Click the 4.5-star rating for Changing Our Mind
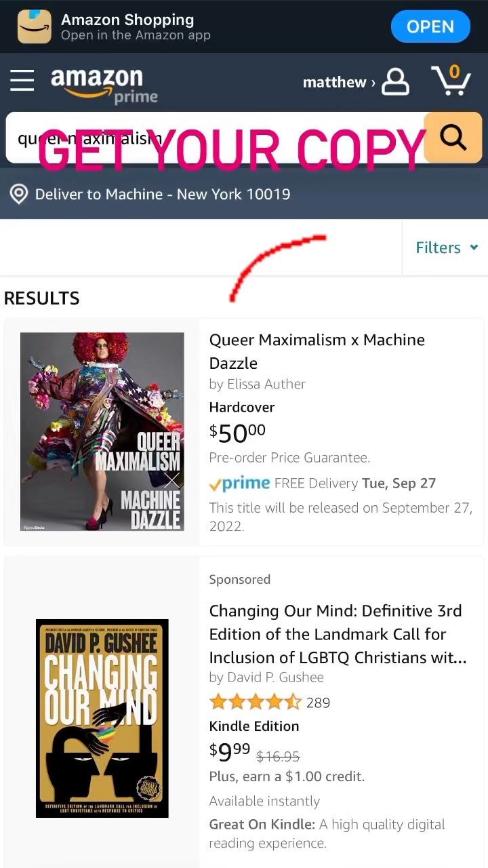Image resolution: width=488 pixels, height=868 pixels. [255, 702]
